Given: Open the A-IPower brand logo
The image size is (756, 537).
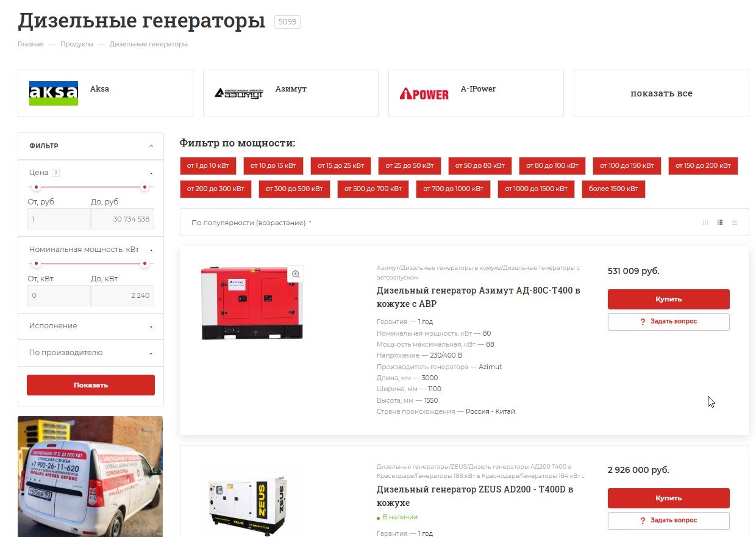Looking at the screenshot, I should (x=424, y=94).
